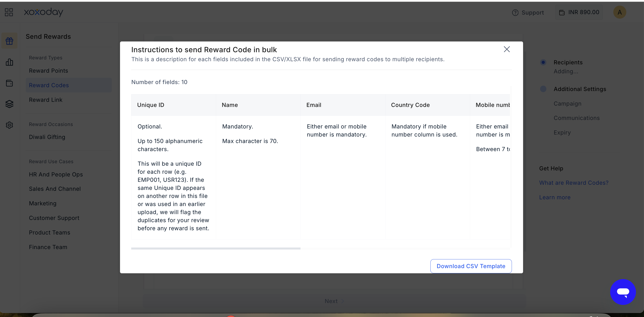Click the Learn more link

point(555,198)
